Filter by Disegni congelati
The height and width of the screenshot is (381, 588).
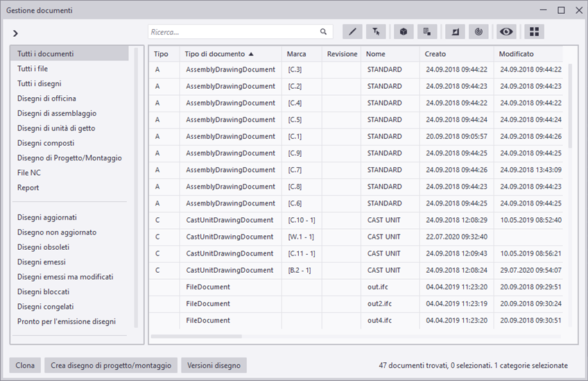[x=69, y=307]
